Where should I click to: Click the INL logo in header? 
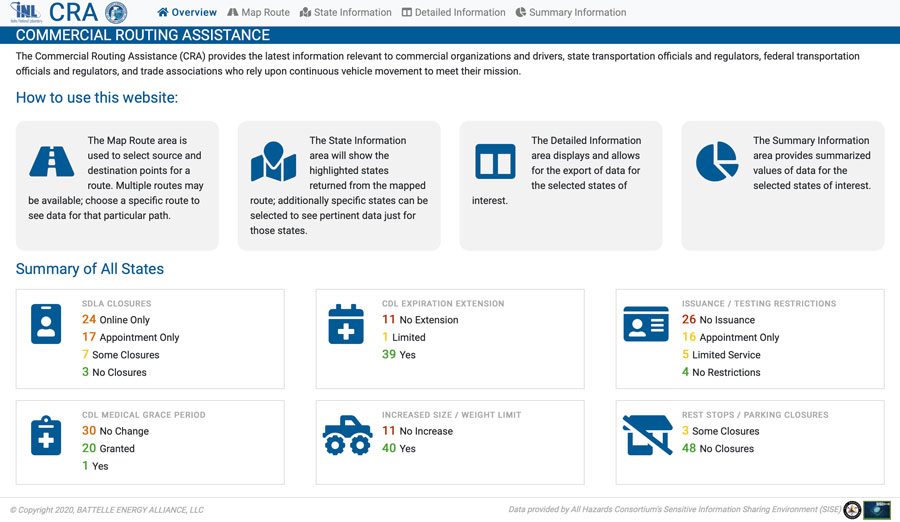tap(24, 12)
